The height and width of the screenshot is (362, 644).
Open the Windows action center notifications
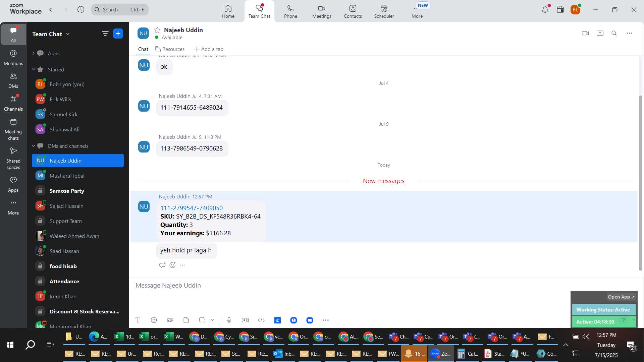pyautogui.click(x=631, y=346)
